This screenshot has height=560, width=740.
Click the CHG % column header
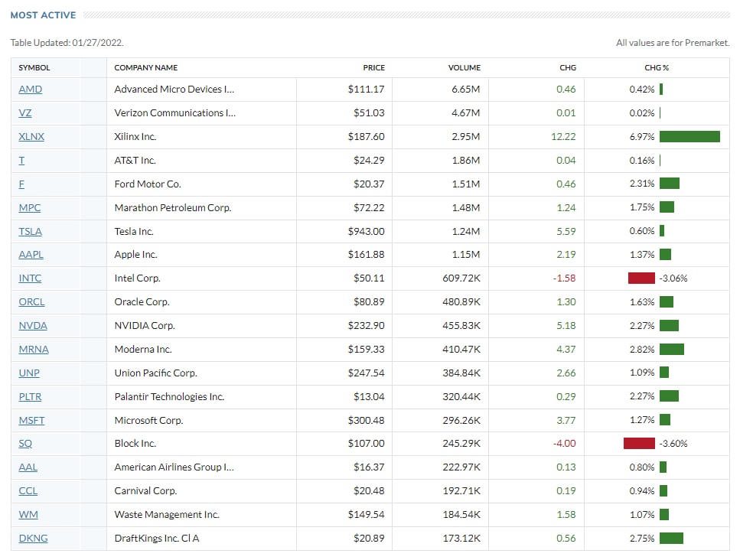coord(657,67)
